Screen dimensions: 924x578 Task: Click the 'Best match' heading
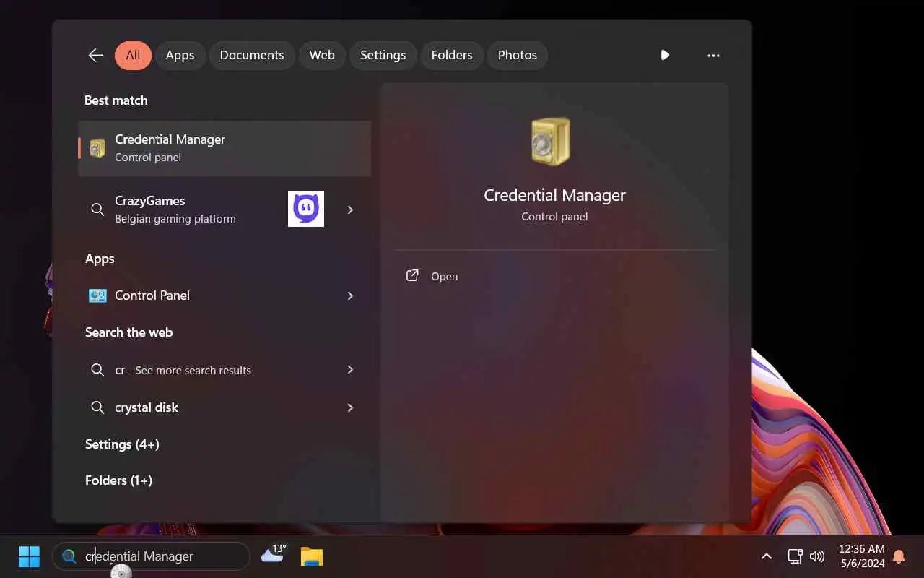pos(115,100)
